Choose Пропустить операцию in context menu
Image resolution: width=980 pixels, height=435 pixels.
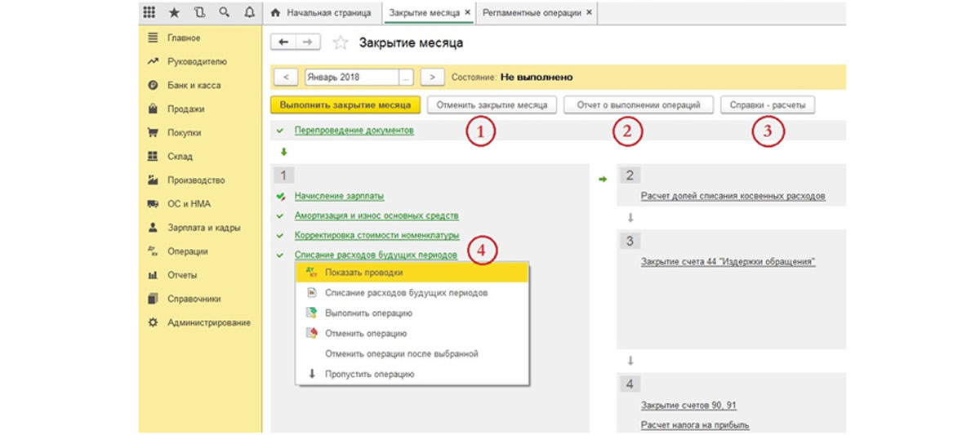412,375
